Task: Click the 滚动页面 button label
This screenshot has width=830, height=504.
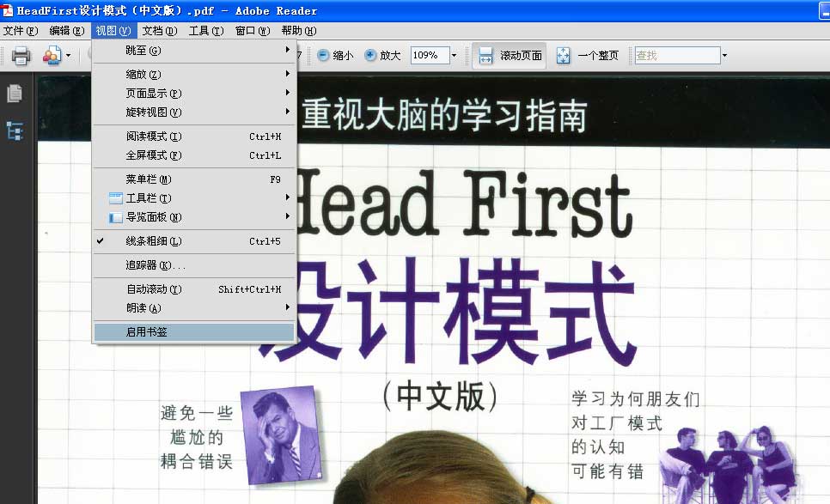Action: (521, 56)
